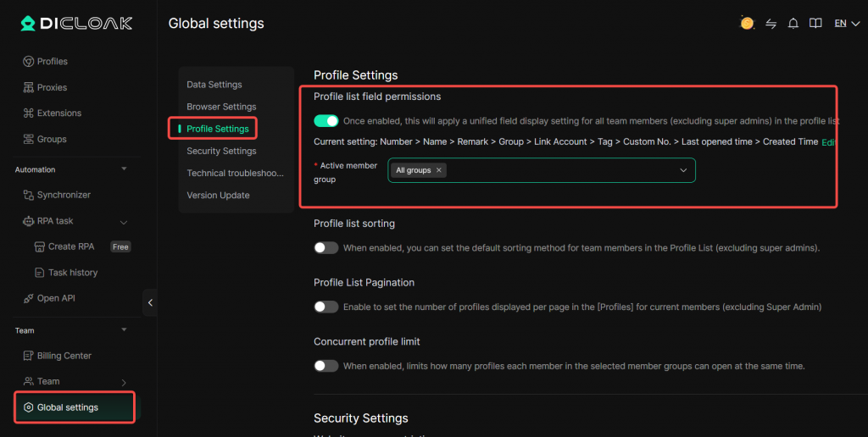
Task: Disable Profile list field permissions toggle
Action: point(326,120)
